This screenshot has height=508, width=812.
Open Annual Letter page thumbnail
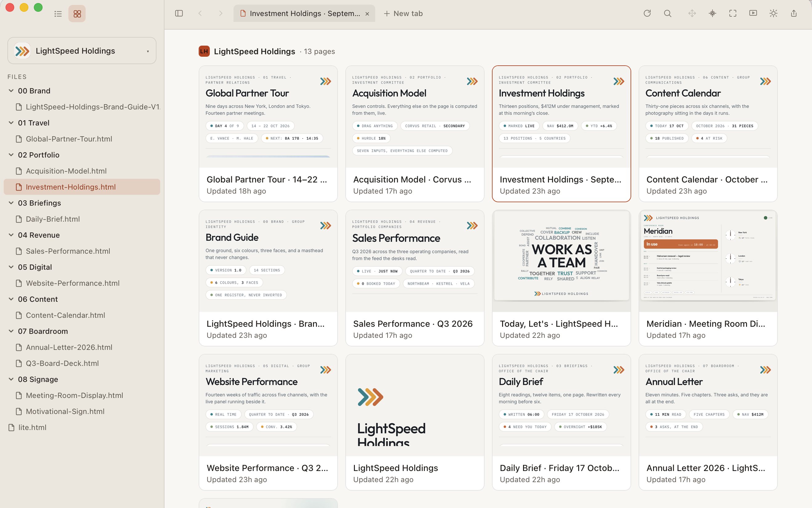pos(708,406)
